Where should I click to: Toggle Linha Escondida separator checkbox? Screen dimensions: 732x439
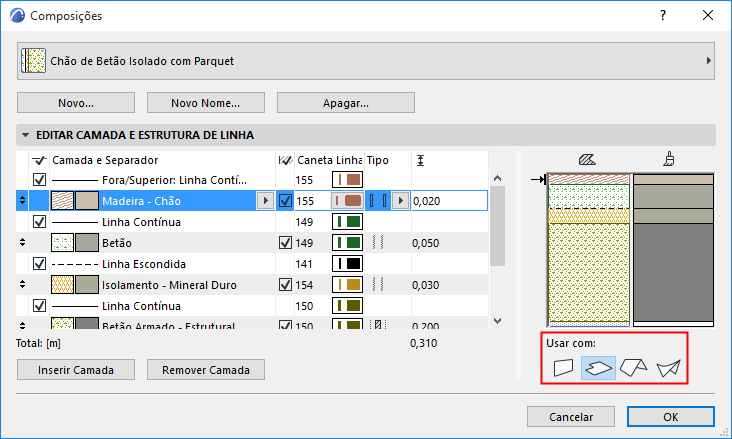point(39,264)
